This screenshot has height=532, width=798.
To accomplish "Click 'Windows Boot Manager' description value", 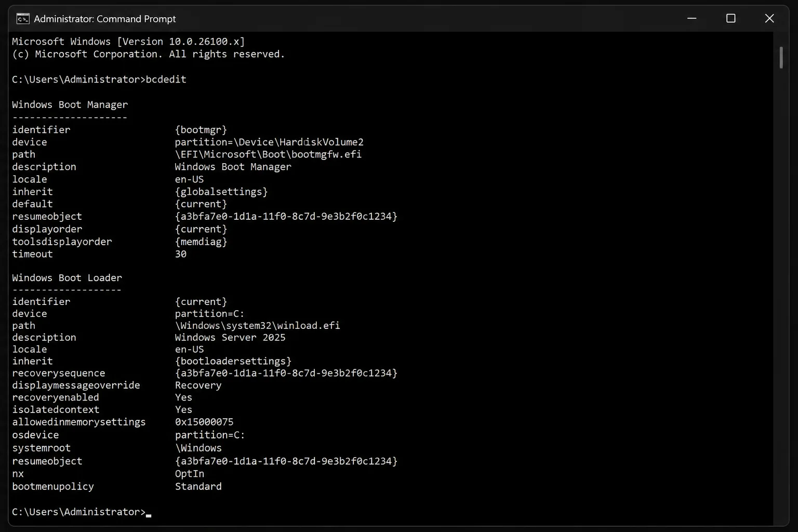I will pos(233,167).
